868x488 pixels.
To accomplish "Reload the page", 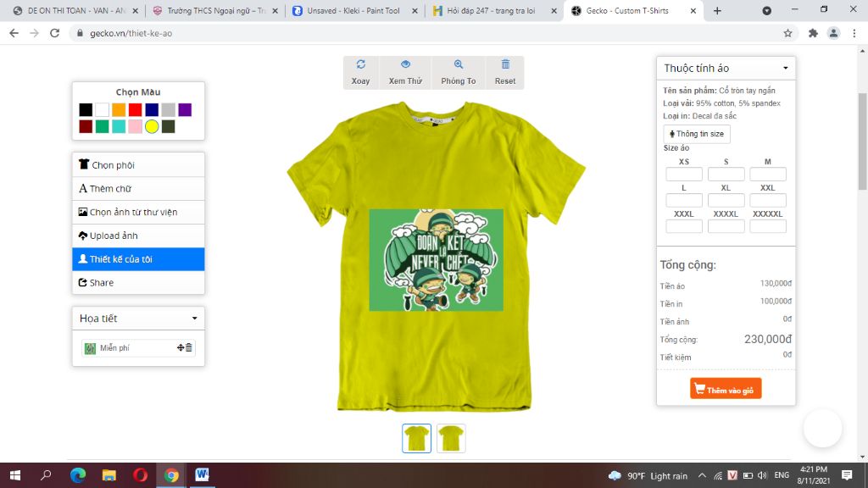I will [54, 33].
